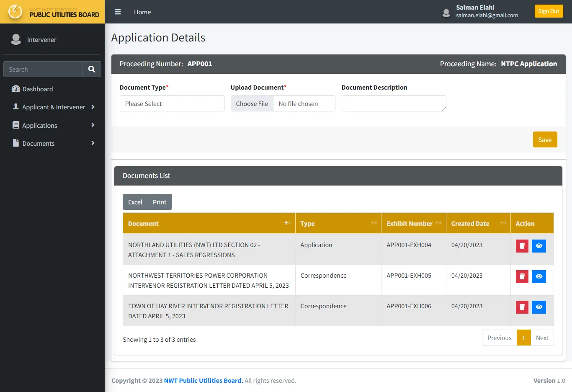The width and height of the screenshot is (572, 392).
Task: Click the search magnifier icon button
Action: (92, 70)
